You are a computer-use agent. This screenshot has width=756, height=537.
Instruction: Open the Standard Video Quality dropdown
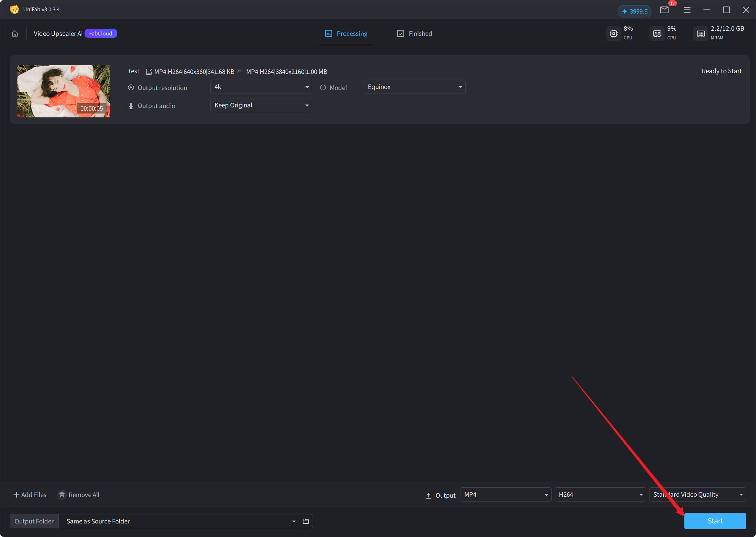tap(697, 494)
